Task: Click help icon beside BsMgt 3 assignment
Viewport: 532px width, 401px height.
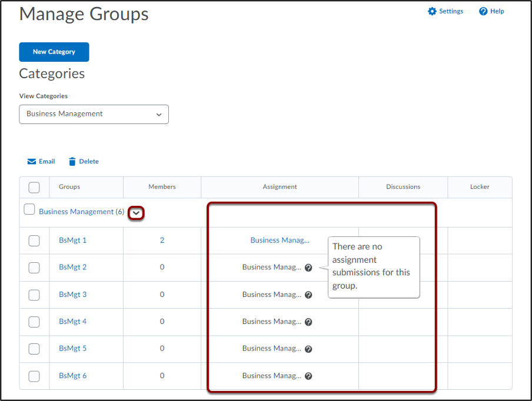Action: (x=308, y=295)
